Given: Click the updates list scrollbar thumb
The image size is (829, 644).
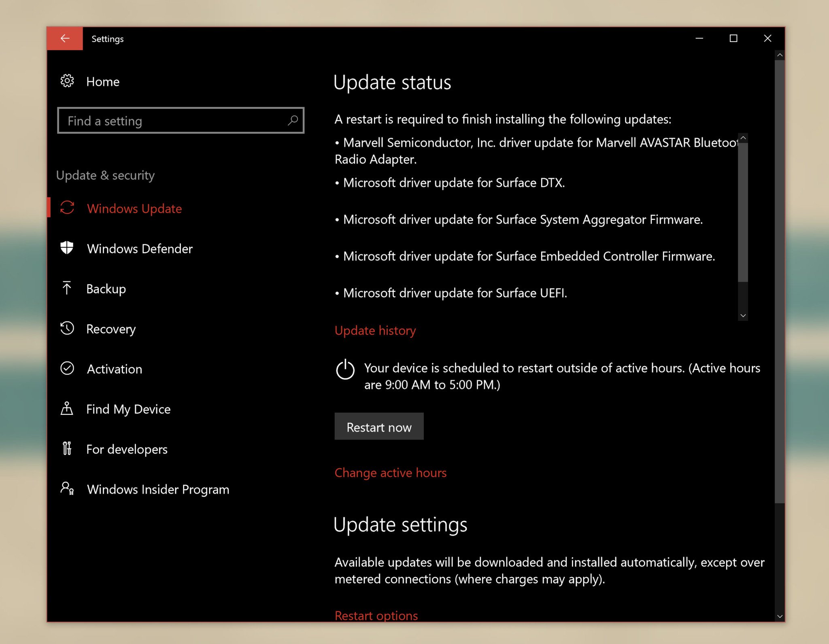Looking at the screenshot, I should (743, 213).
